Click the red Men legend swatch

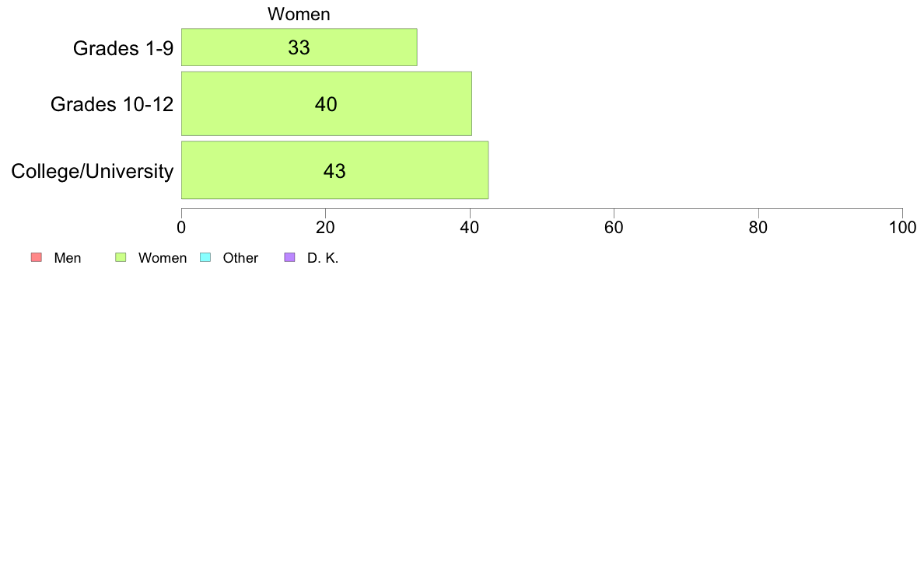click(x=37, y=257)
